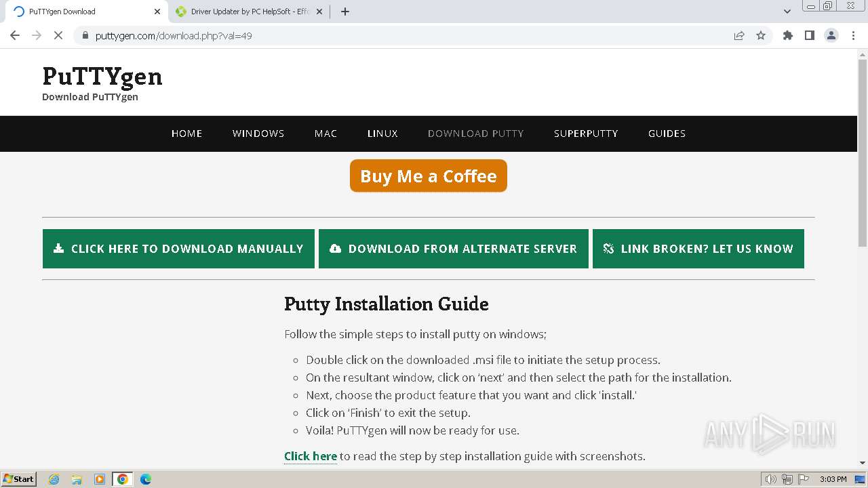Image resolution: width=868 pixels, height=488 pixels.
Task: Bookmark this page with the star icon
Action: pos(761,35)
